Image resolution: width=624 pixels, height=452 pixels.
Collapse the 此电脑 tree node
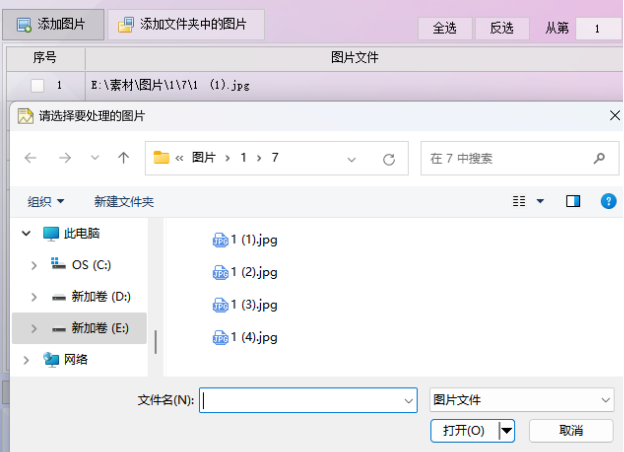pyautogui.click(x=26, y=233)
